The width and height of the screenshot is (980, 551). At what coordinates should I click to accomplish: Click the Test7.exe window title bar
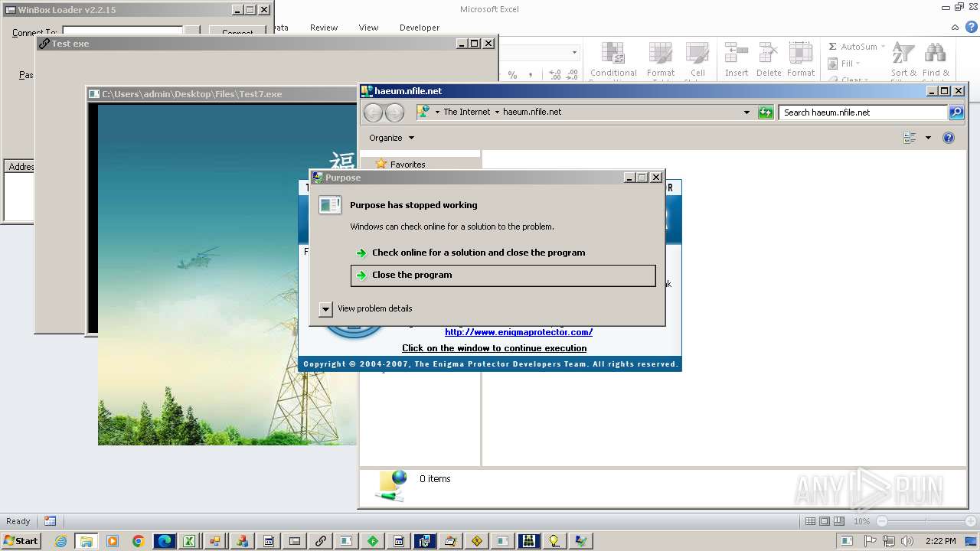(x=222, y=93)
